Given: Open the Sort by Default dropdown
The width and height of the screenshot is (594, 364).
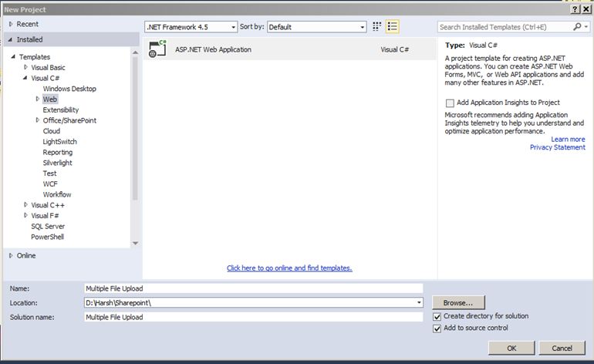Looking at the screenshot, I should coord(317,27).
